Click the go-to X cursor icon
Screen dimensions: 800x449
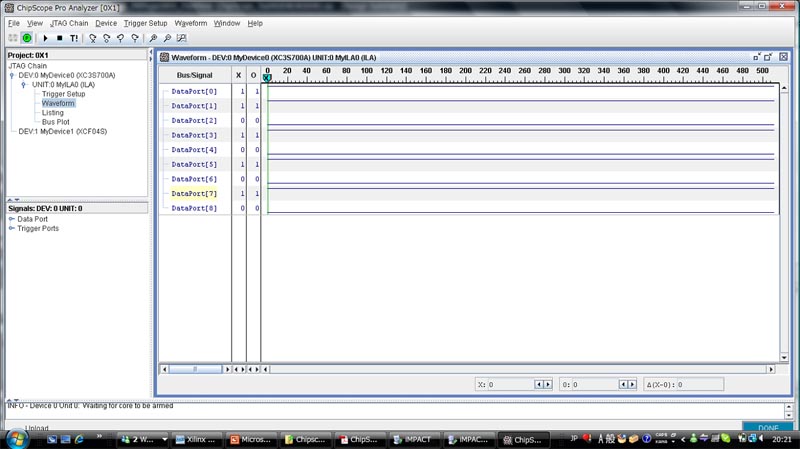pos(92,38)
